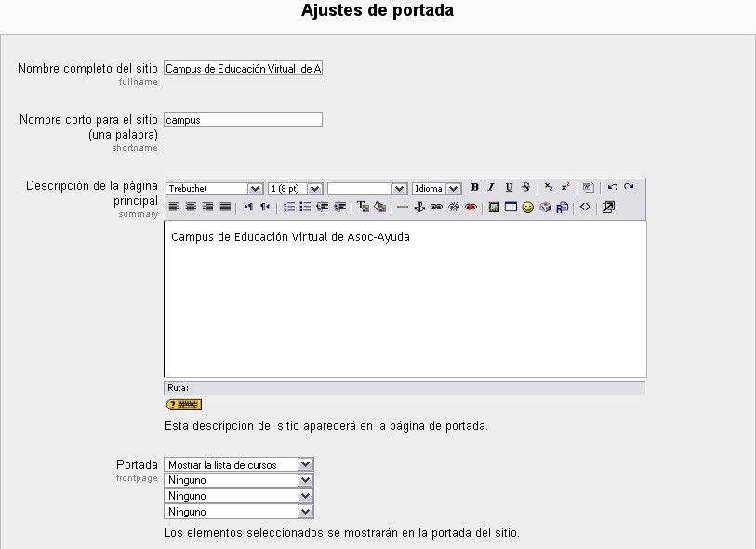Viewport: 756px width, 549px height.
Task: Center align the description text
Action: pos(191,208)
